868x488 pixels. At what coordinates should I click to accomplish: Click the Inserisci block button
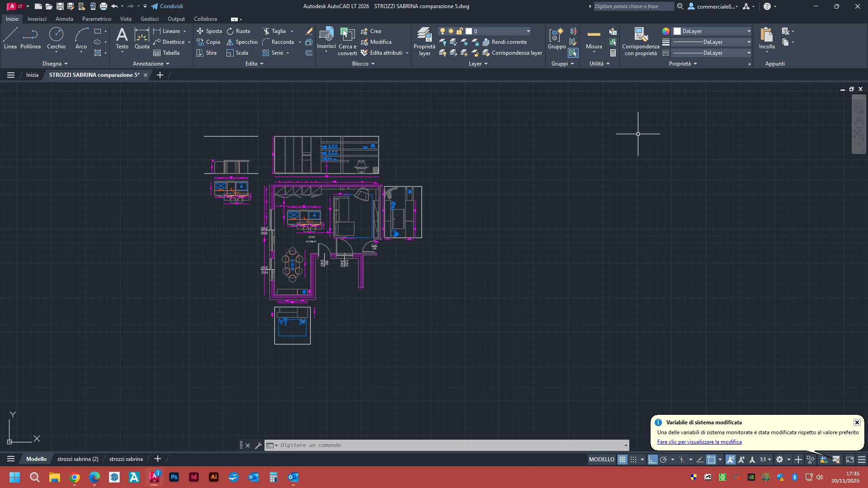(326, 38)
